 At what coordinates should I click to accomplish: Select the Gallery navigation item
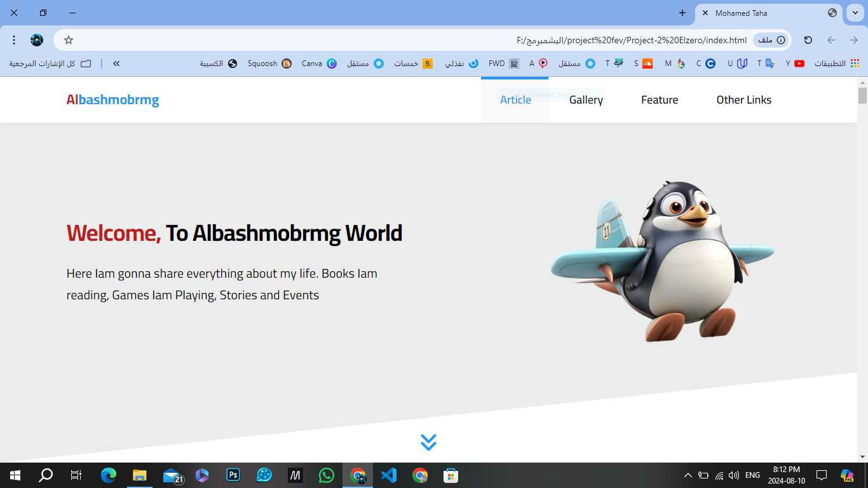click(x=586, y=100)
